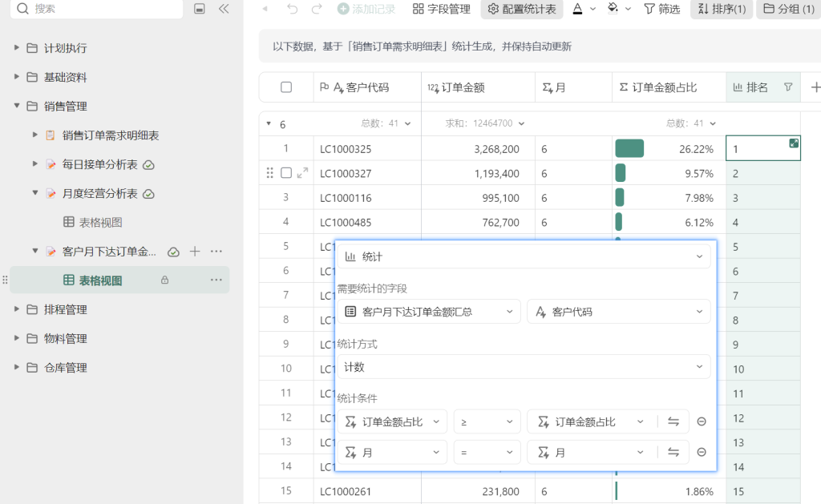Click the 订单金额占比 column header
Image resolution: width=821 pixels, height=504 pixels.
pyautogui.click(x=669, y=87)
